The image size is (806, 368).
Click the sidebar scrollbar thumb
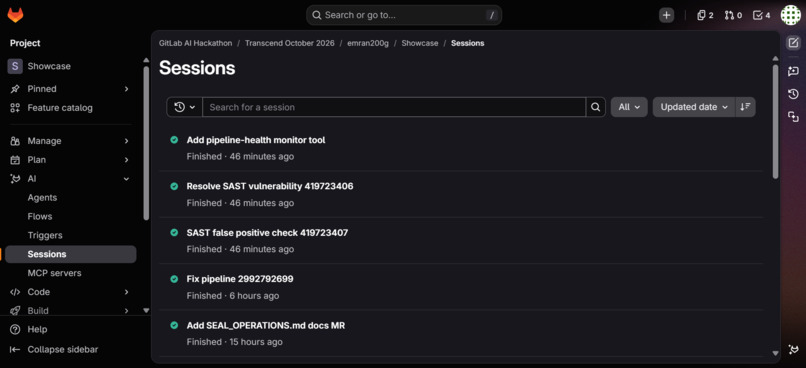(146, 143)
